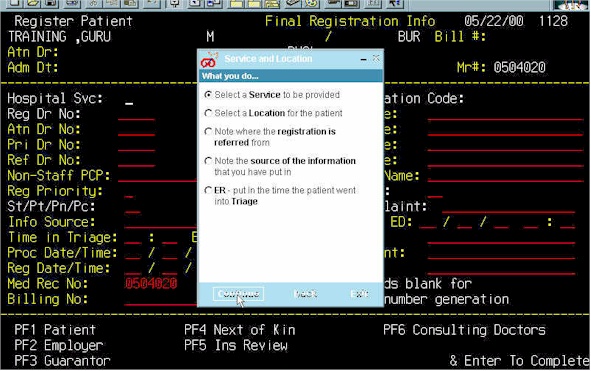Viewport: 591px width, 371px height.
Task: Click the 'PF4 Next of Kin' text
Action: tap(240, 330)
